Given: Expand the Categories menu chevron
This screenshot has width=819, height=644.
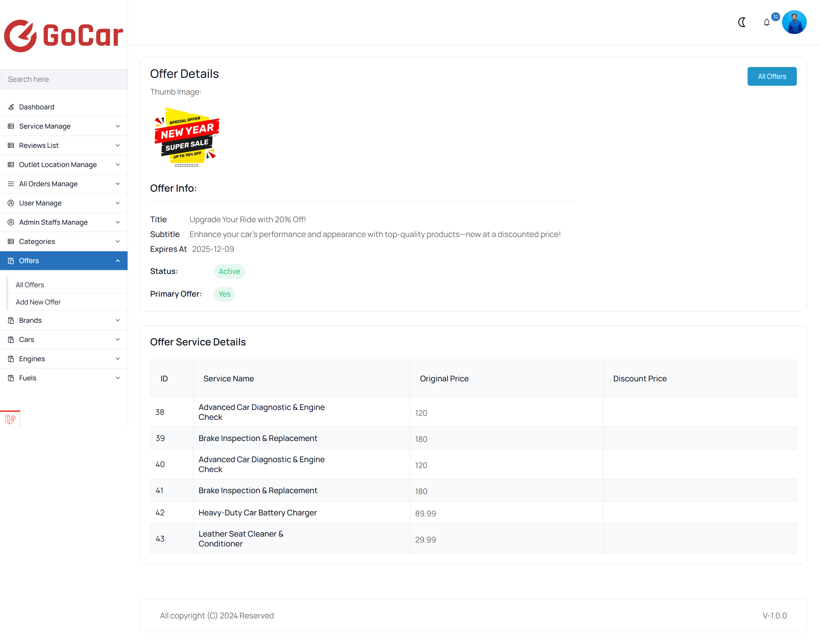Looking at the screenshot, I should (x=118, y=242).
